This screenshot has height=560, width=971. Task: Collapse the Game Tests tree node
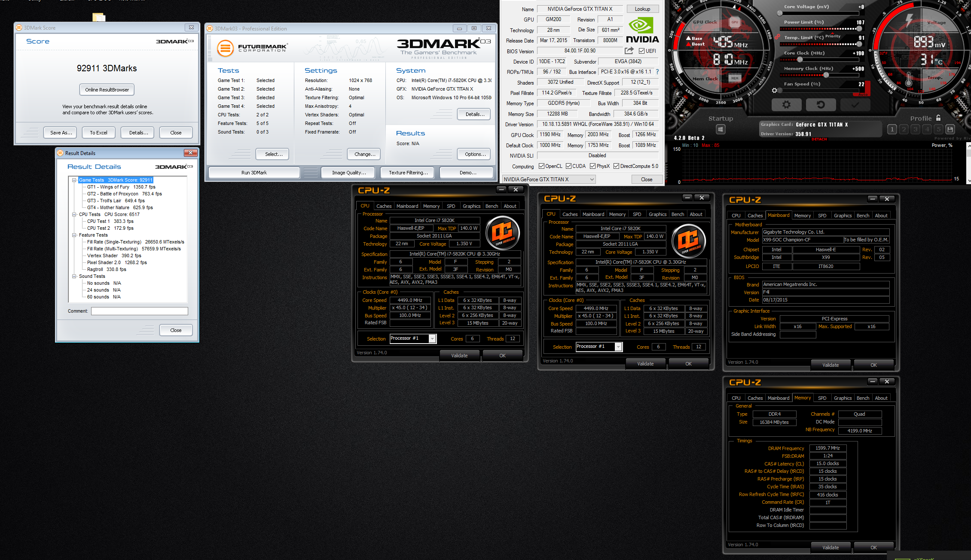coord(74,180)
